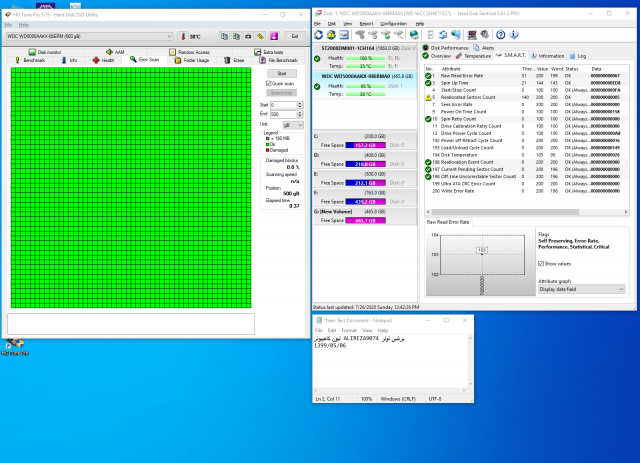
Task: Click the refresh icon in Hard Disk Sentinel toolbar
Action: click(319, 33)
